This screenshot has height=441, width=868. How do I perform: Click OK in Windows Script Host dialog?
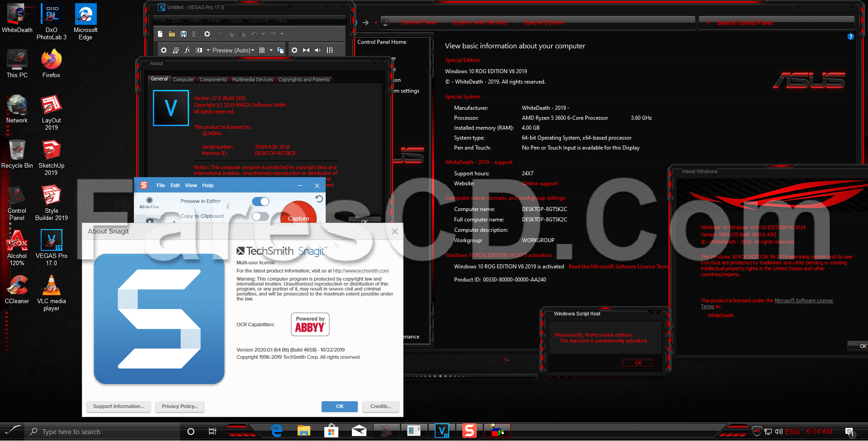[x=638, y=363]
